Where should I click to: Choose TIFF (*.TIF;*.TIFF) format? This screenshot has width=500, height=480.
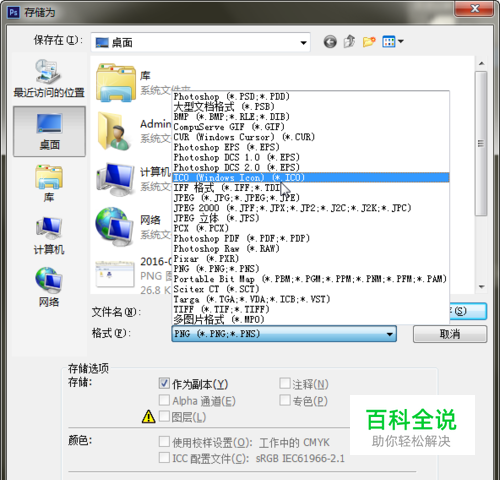coord(311,309)
